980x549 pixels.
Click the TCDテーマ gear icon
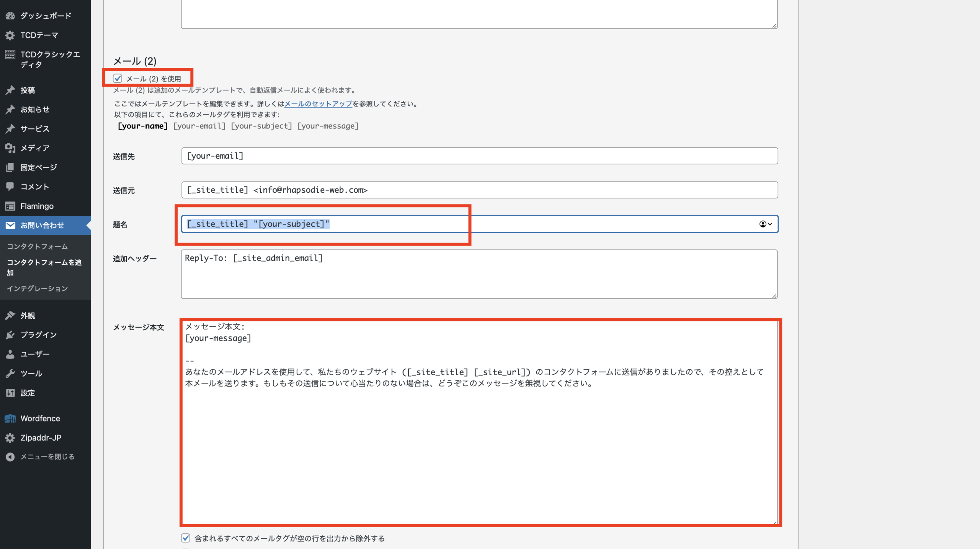(10, 35)
